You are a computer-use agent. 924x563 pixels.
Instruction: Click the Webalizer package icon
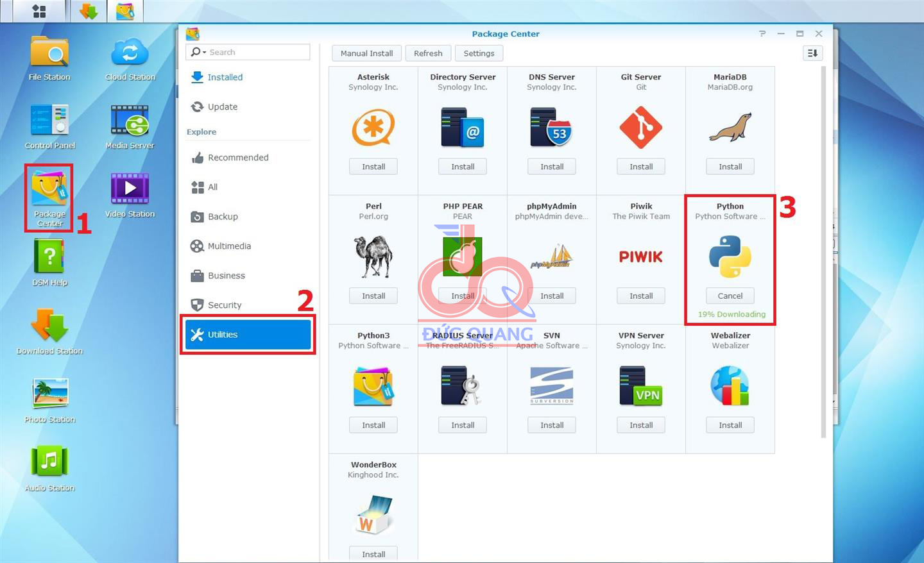tap(730, 386)
